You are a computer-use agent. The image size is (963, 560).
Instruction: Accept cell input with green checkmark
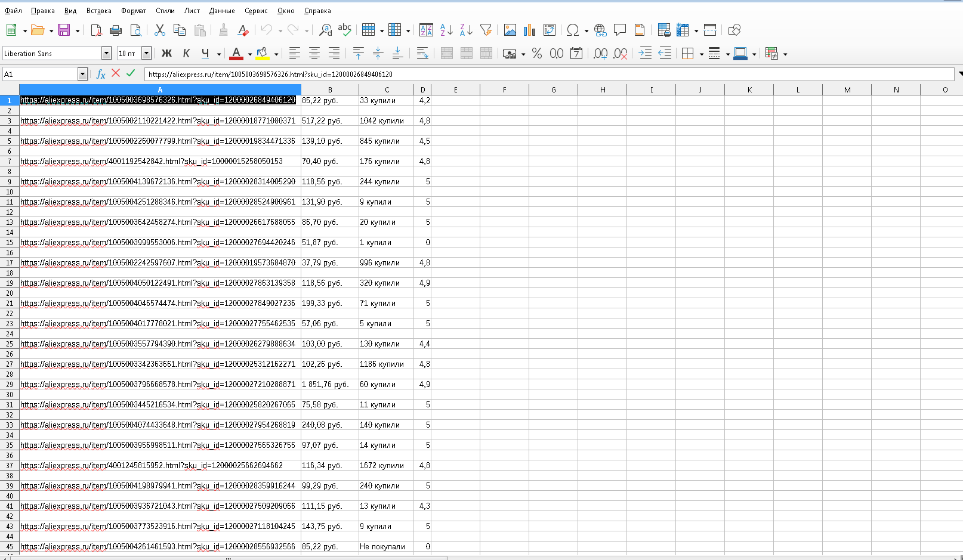(131, 73)
